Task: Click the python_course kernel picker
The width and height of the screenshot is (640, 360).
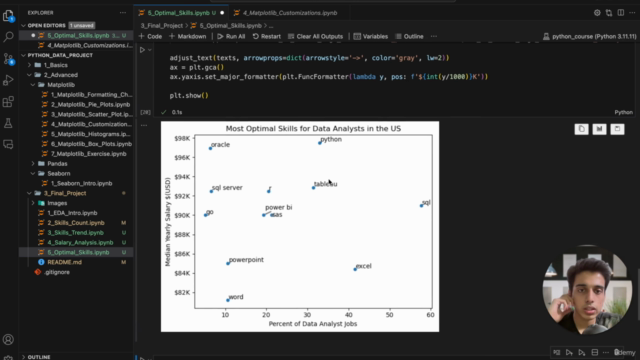Action: (x=589, y=36)
